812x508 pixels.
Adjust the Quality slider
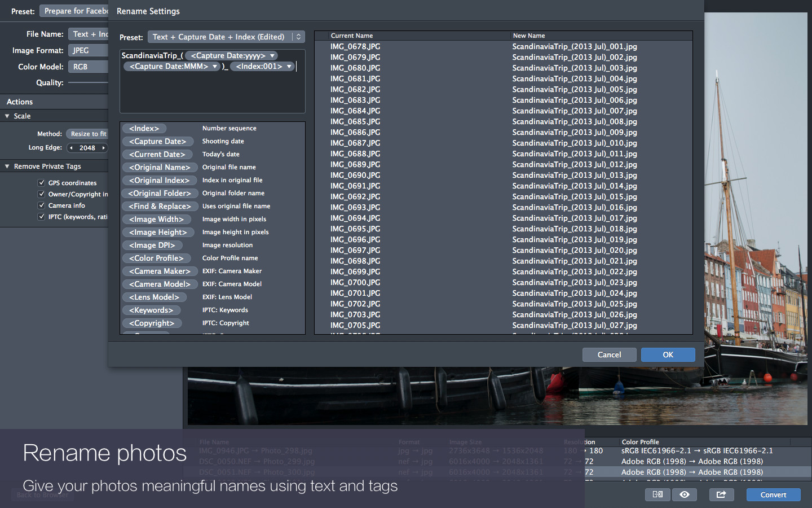click(x=88, y=82)
